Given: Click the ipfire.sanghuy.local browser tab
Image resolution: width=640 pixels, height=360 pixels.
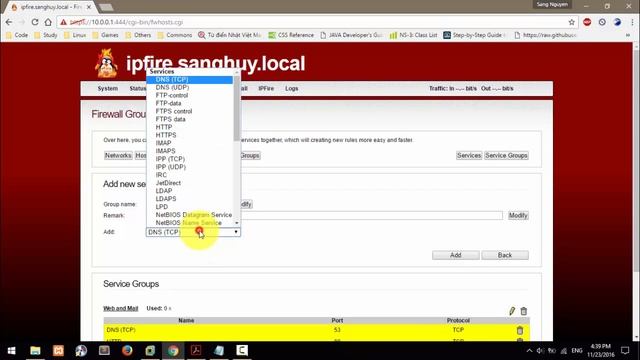Looking at the screenshot, I should (51, 7).
